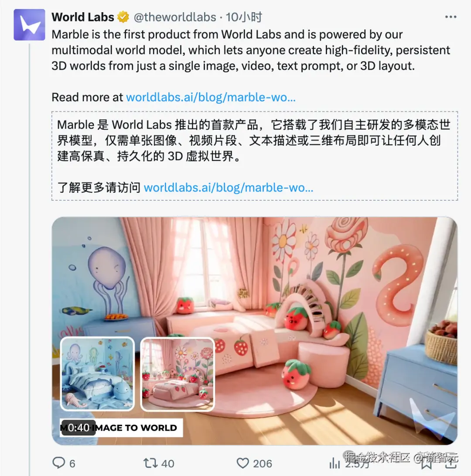Click the translated Chinese text box
This screenshot has width=471, height=476.
coord(255,156)
